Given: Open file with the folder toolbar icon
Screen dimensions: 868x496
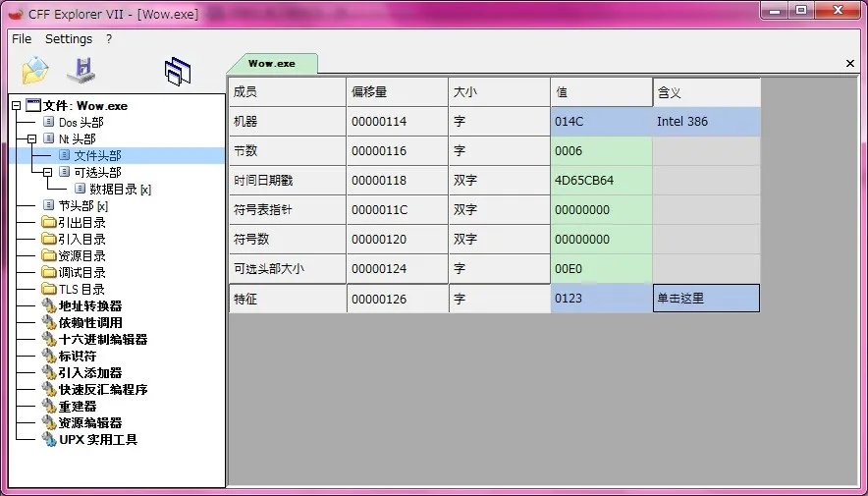Looking at the screenshot, I should click(x=35, y=71).
